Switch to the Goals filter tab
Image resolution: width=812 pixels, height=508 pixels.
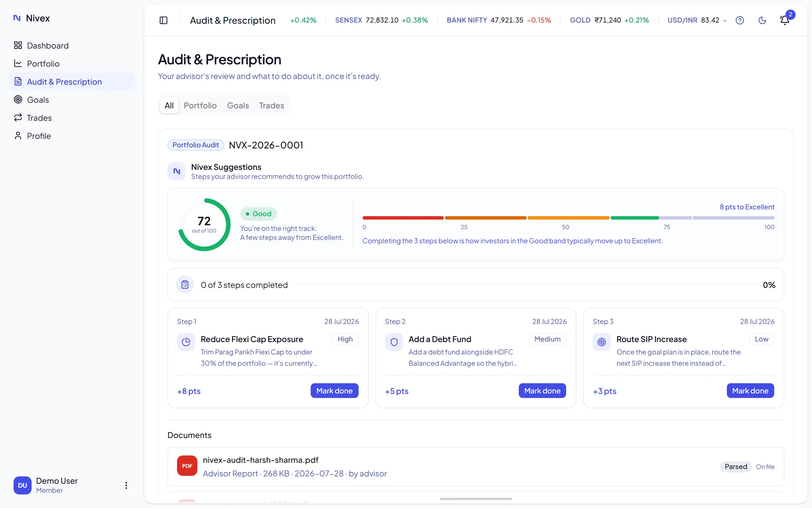click(238, 105)
